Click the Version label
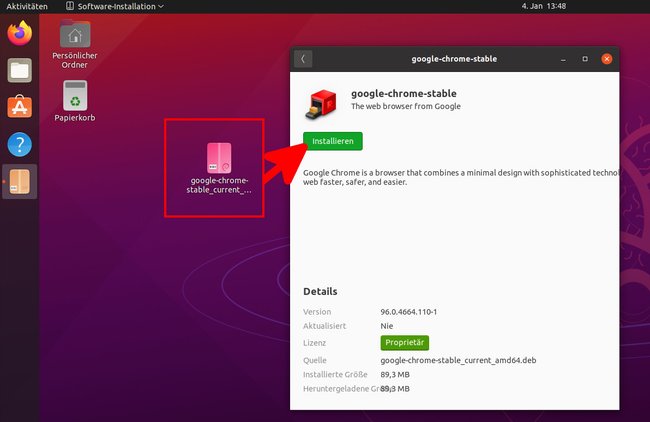Screen dimensions: 650x422 (x=317, y=312)
